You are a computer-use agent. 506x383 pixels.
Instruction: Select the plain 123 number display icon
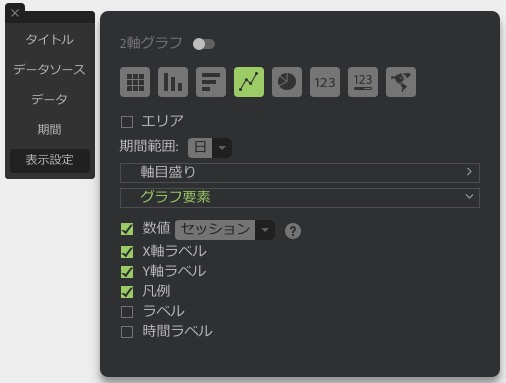point(325,82)
